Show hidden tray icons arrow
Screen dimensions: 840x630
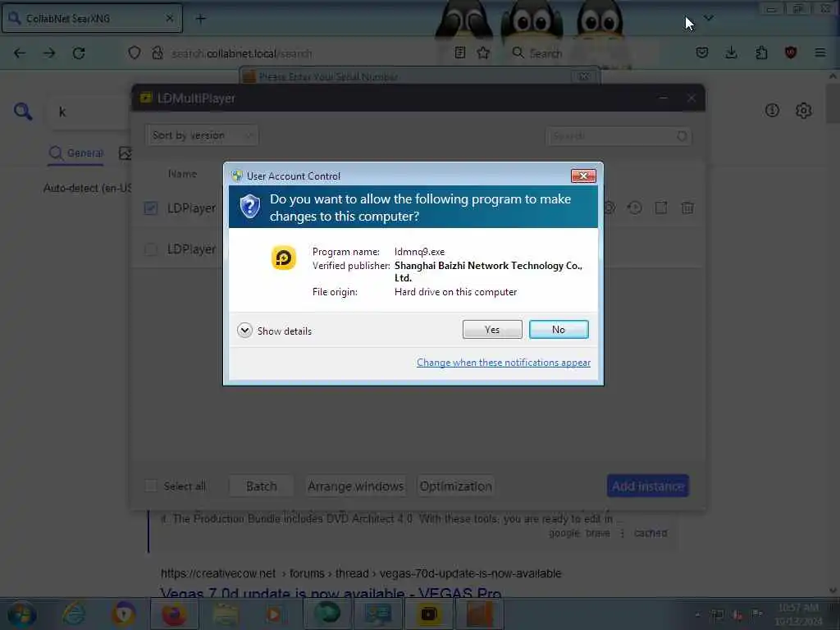[697, 614]
